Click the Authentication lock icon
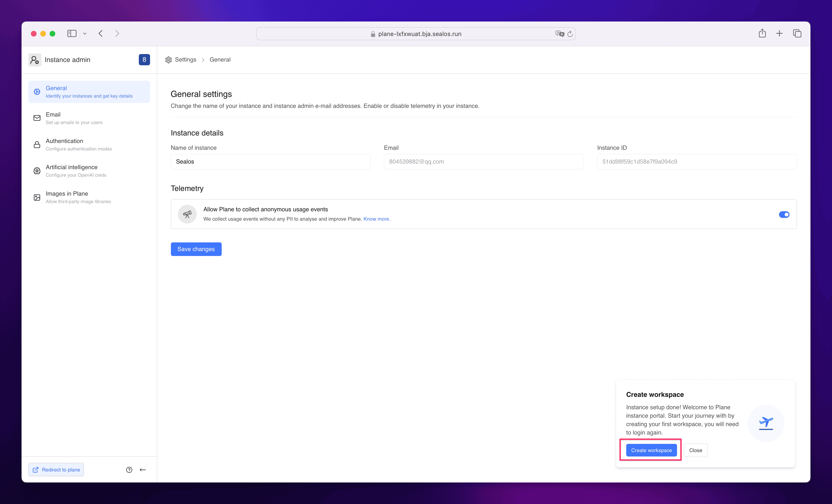 coord(37,144)
